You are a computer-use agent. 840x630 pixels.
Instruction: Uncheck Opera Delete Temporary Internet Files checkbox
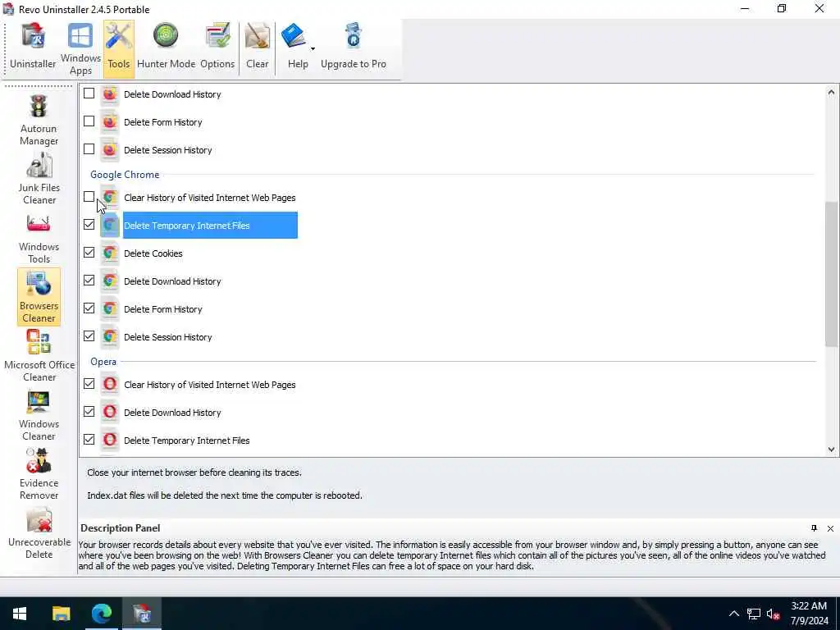pos(89,440)
